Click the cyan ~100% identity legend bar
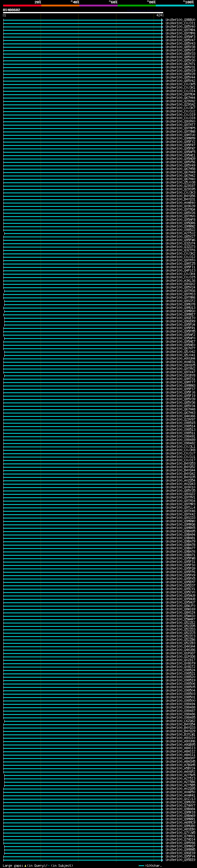 tap(175, 6)
